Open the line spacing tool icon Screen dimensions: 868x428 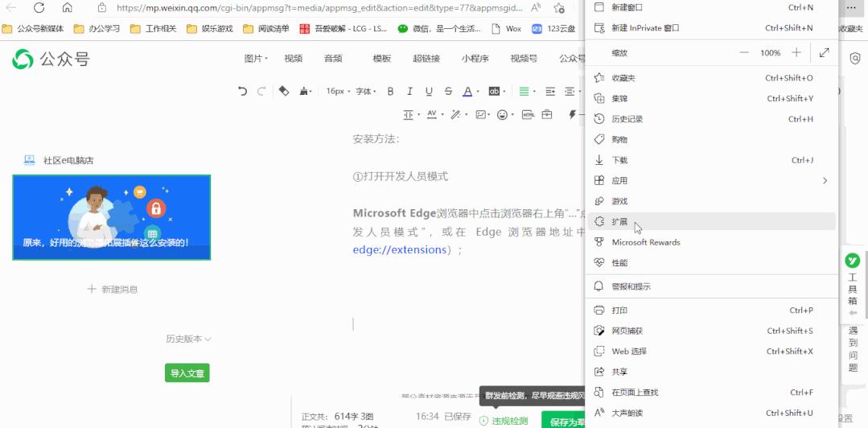pyautogui.click(x=408, y=114)
